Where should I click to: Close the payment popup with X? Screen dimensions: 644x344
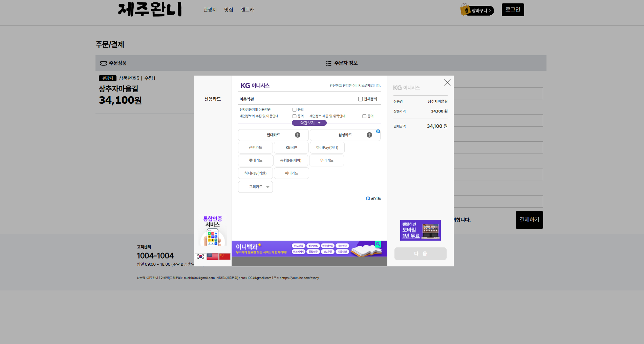[447, 82]
